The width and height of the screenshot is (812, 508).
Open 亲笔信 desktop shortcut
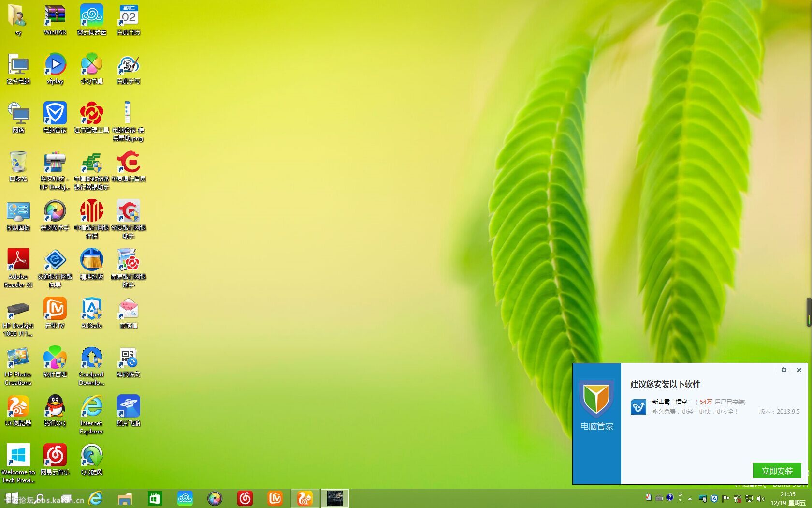coord(129,313)
